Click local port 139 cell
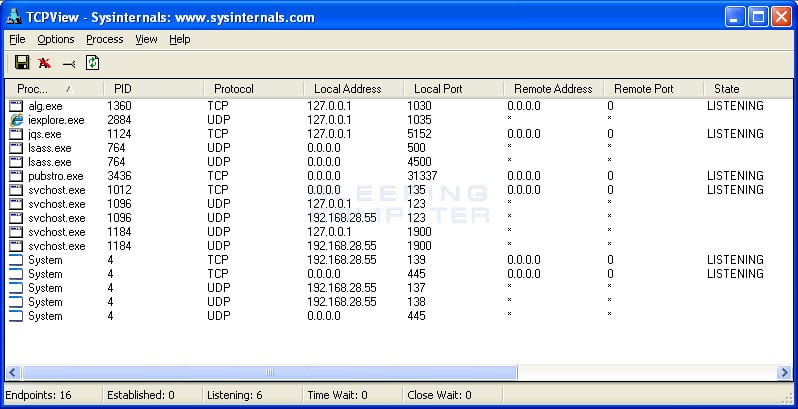798x409 pixels. [x=416, y=260]
